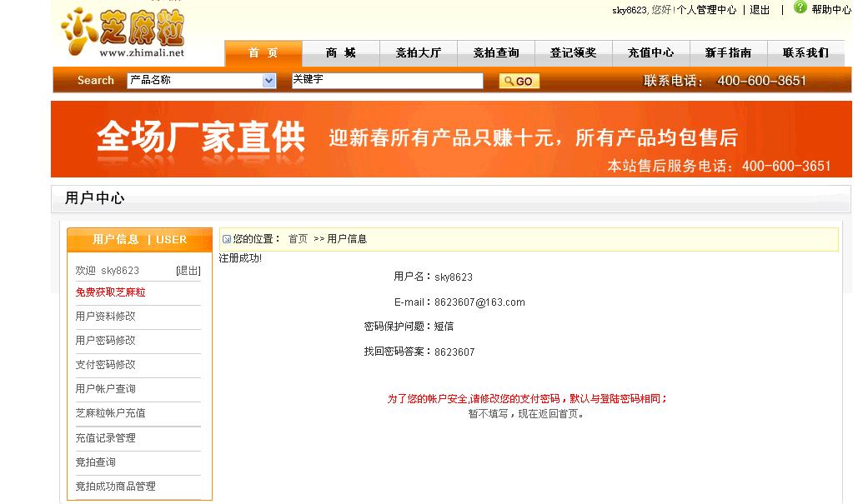Click 暂不填写，现在返回首页 link

526,414
